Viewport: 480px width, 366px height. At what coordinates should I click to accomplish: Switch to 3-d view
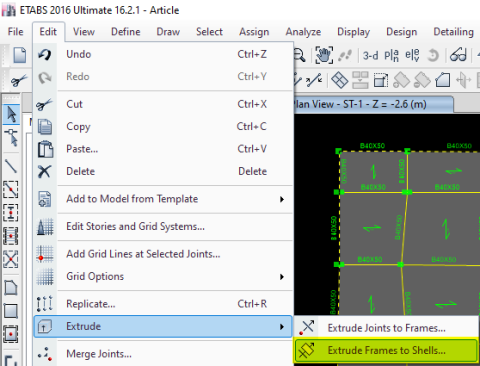pyautogui.click(x=370, y=55)
